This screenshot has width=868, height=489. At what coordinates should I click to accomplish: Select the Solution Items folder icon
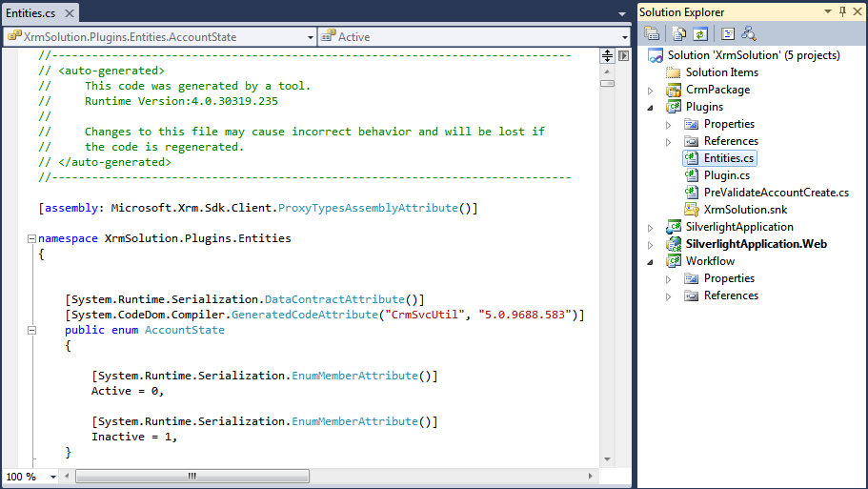point(673,72)
